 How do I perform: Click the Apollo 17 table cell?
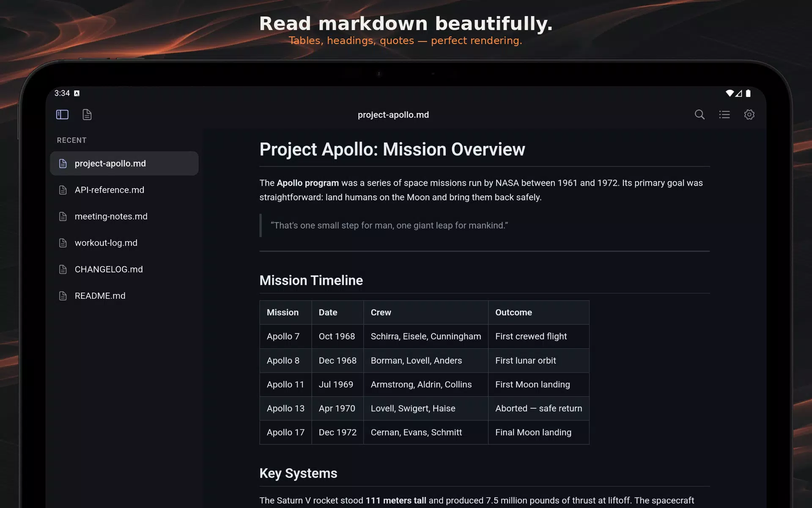[285, 432]
